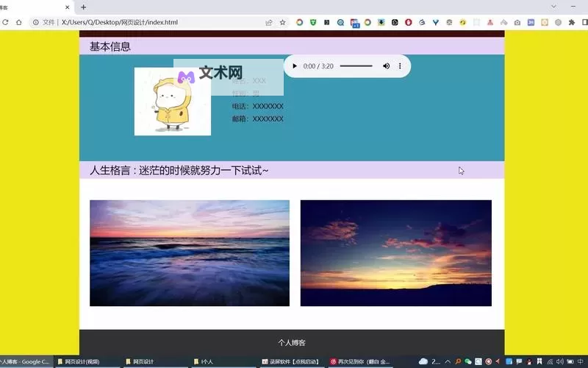Viewport: 588px width, 368px height.
Task: Open the dark G extension icon
Action: pos(422,23)
